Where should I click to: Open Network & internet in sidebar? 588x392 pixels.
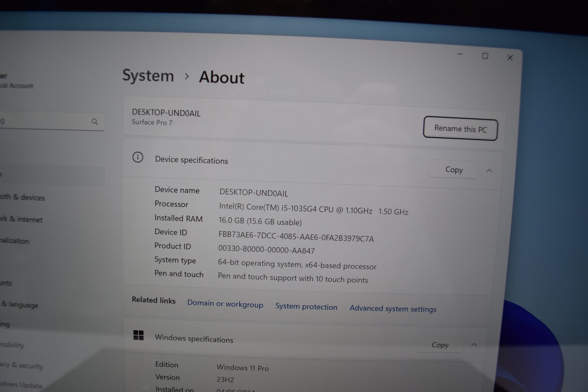pos(21,219)
